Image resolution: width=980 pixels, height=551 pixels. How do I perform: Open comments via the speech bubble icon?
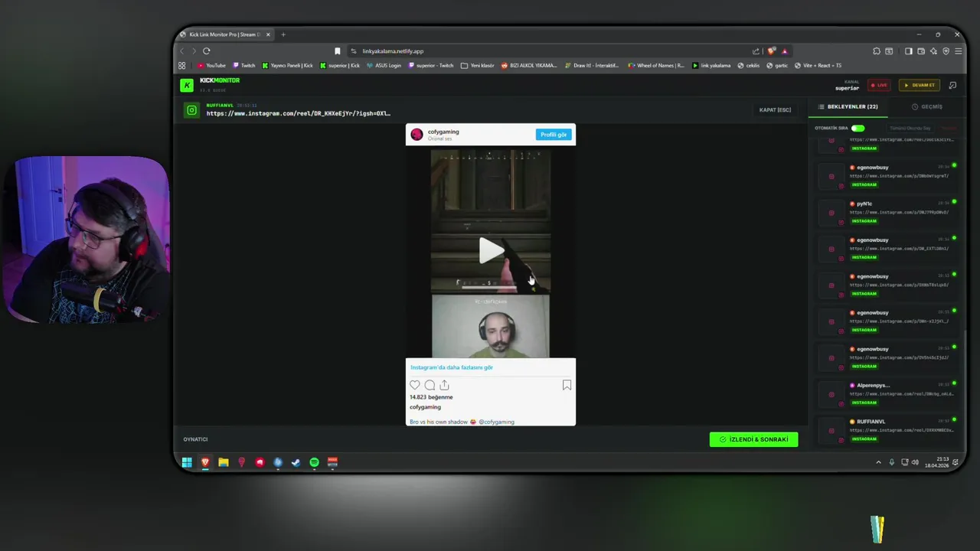pyautogui.click(x=430, y=385)
